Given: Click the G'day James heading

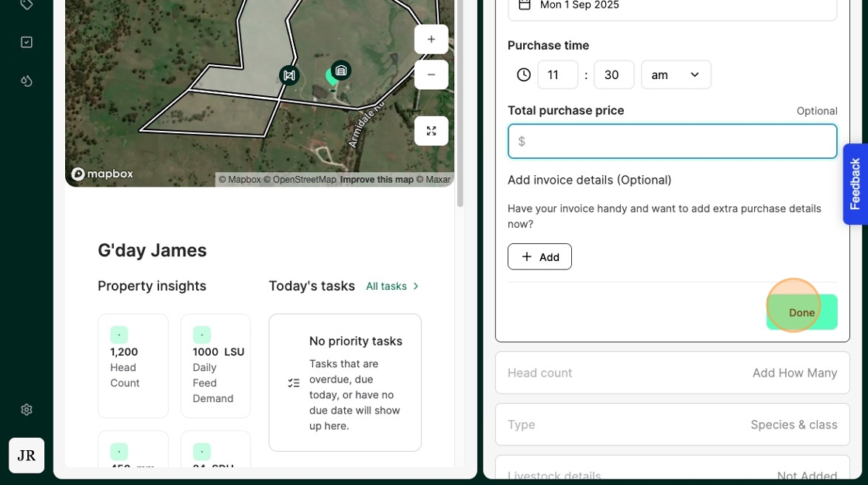Looking at the screenshot, I should pos(152,250).
